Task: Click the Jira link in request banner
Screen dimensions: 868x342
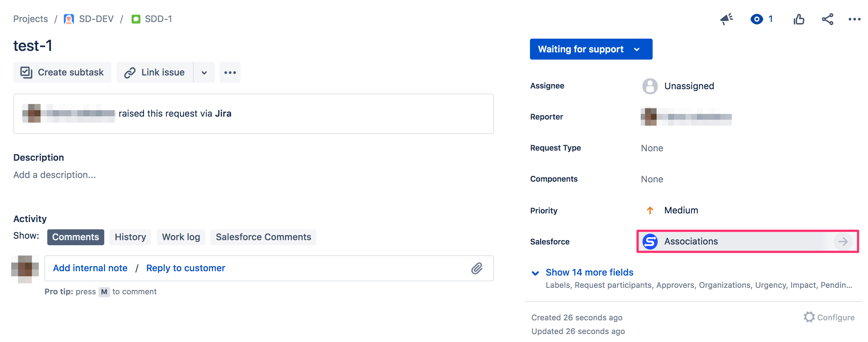Action: (223, 114)
